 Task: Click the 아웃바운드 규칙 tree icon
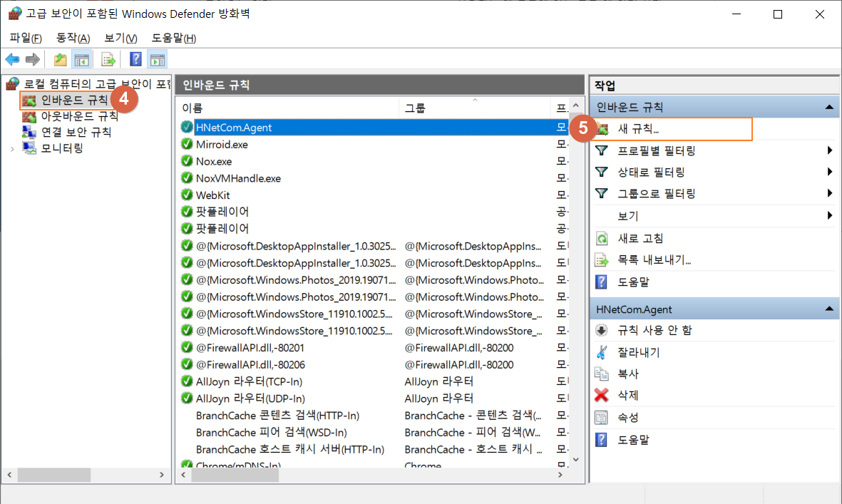(29, 116)
